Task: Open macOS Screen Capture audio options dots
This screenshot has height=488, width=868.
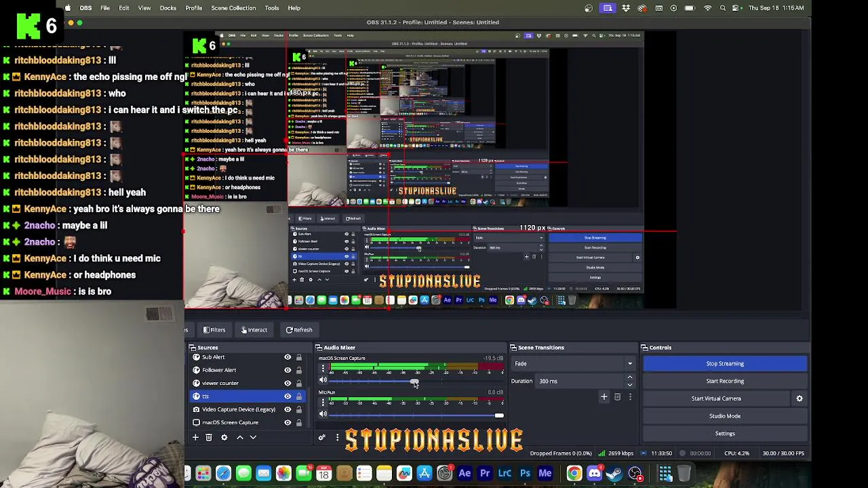Action: click(323, 368)
